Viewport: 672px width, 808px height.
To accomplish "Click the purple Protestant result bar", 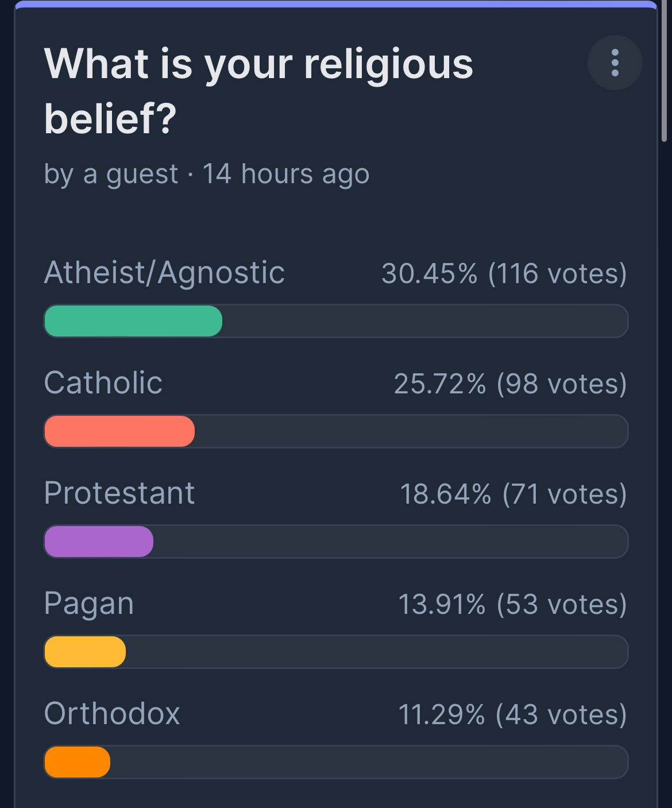I will 99,542.
